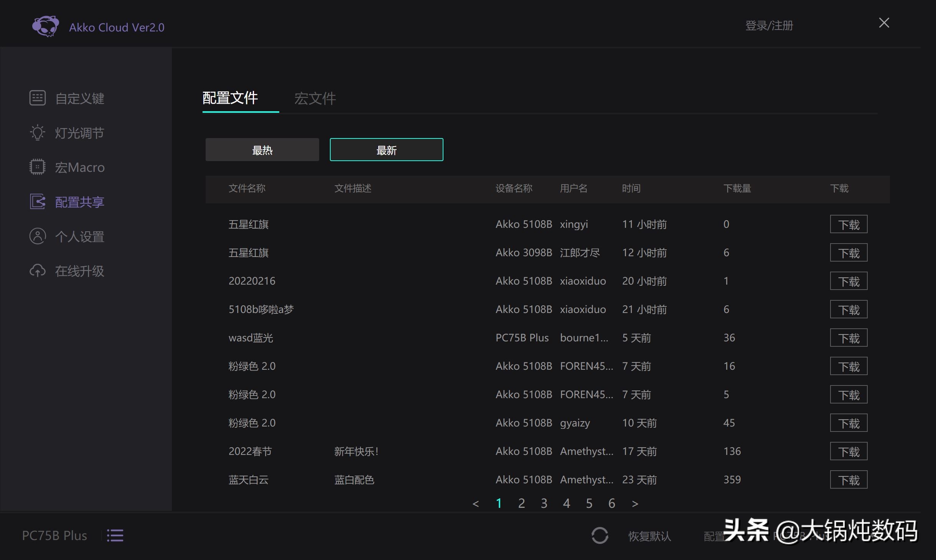Go to previous page arrow
This screenshot has width=936, height=560.
[476, 504]
